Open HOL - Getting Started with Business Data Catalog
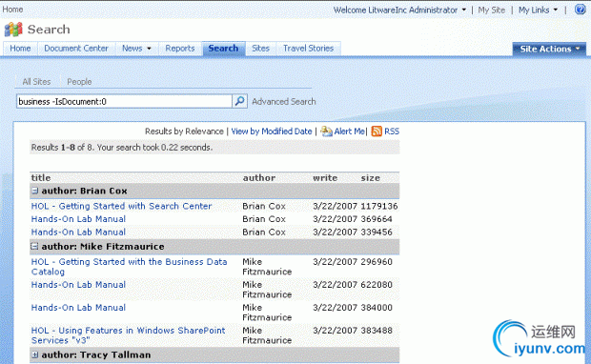The width and height of the screenshot is (591, 364). coord(129,267)
